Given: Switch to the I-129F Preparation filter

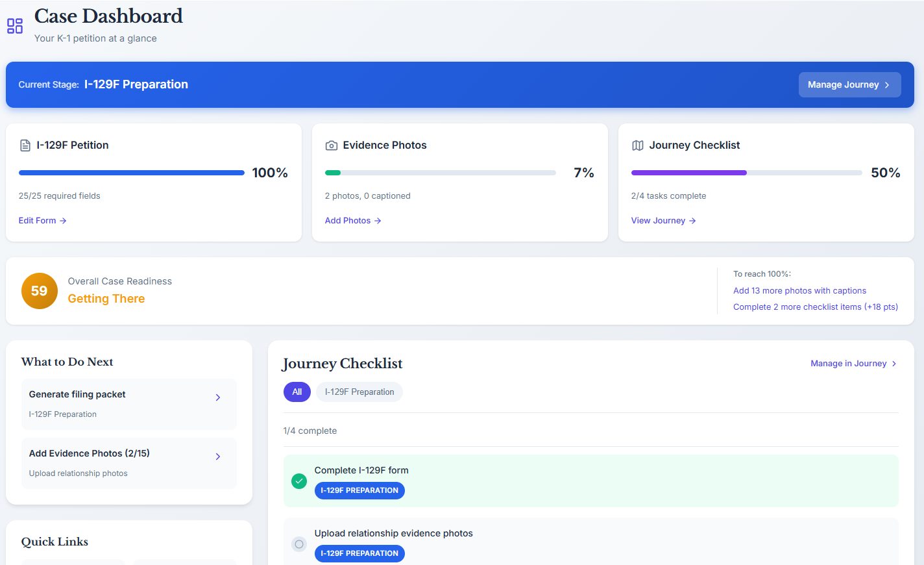Looking at the screenshot, I should pos(359,392).
